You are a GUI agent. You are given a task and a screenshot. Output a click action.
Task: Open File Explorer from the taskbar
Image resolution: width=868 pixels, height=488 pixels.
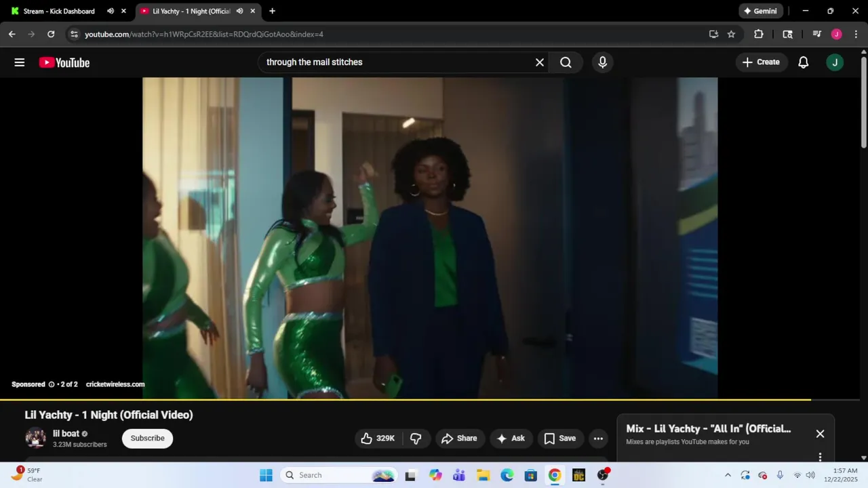tap(483, 475)
